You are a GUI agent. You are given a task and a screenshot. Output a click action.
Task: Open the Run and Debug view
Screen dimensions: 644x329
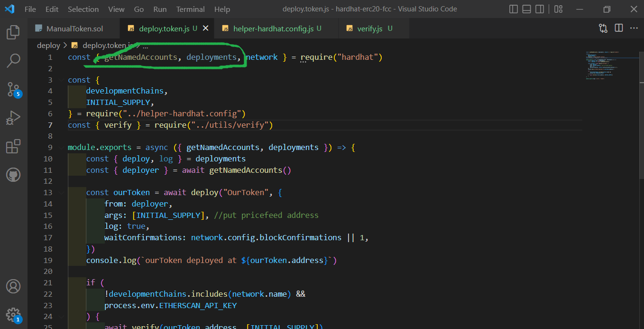pyautogui.click(x=13, y=117)
